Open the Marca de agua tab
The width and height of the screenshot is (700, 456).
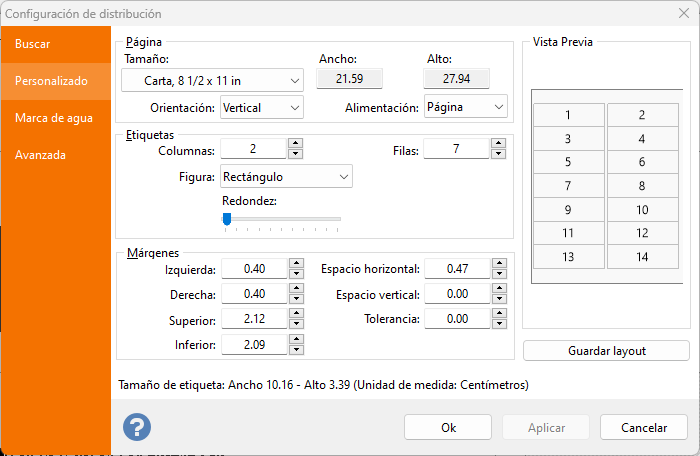click(54, 118)
